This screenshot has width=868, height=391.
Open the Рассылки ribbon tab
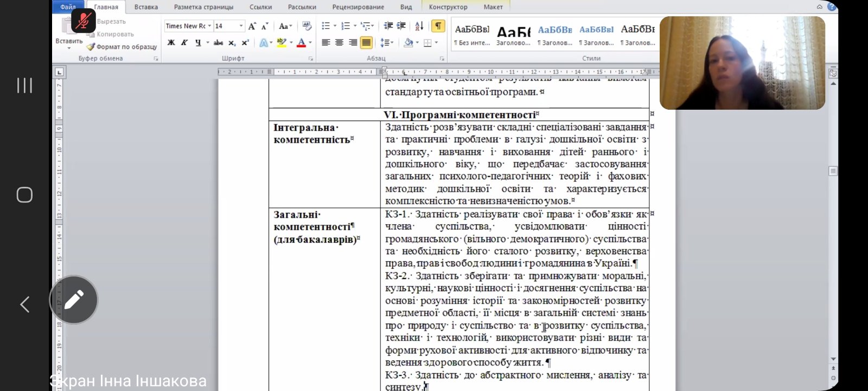302,7
